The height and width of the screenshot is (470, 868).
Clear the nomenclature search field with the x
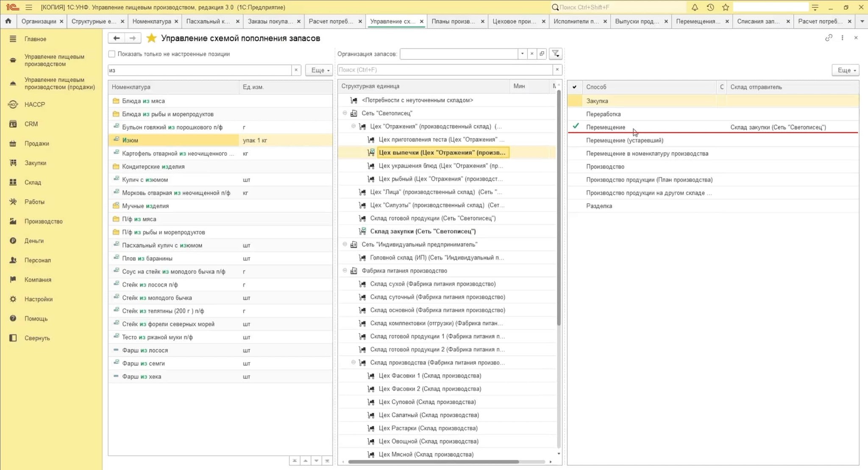tap(296, 70)
